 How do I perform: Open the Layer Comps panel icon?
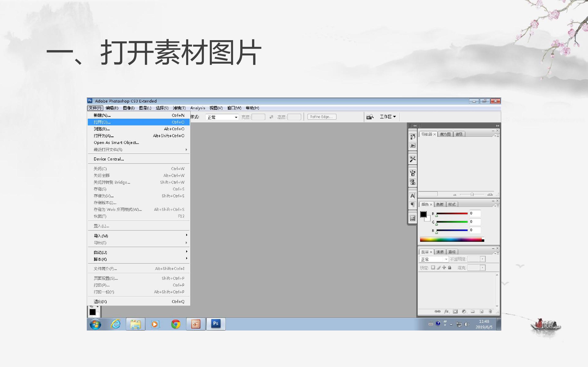[413, 218]
